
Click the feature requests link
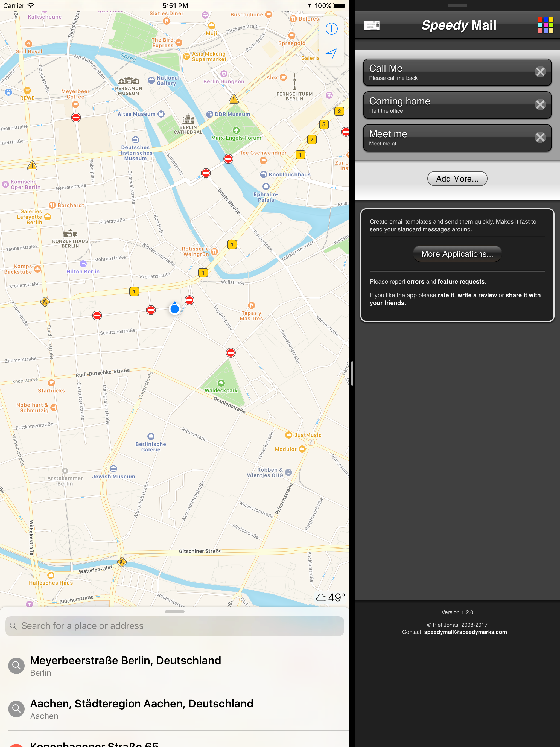(461, 282)
